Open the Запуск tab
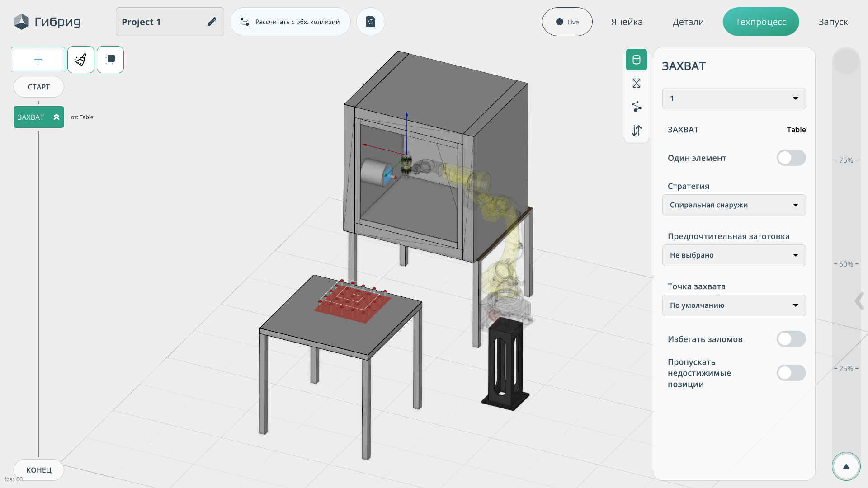Screen dimensions: 868x488 pyautogui.click(x=833, y=22)
